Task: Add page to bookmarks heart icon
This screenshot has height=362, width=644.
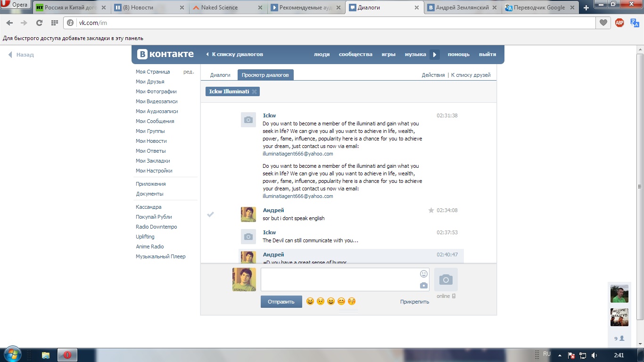Action: [x=603, y=23]
